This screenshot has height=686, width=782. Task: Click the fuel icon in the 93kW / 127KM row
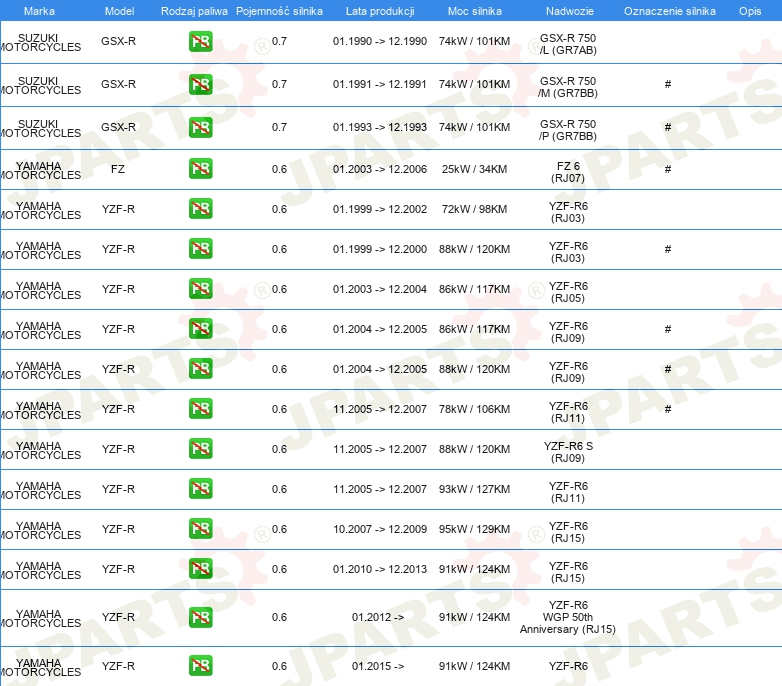(x=200, y=489)
